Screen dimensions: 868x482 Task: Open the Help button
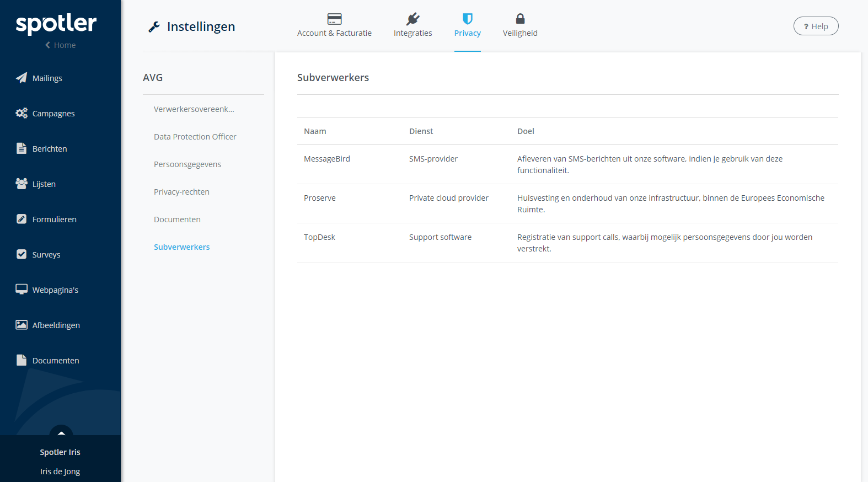click(816, 26)
